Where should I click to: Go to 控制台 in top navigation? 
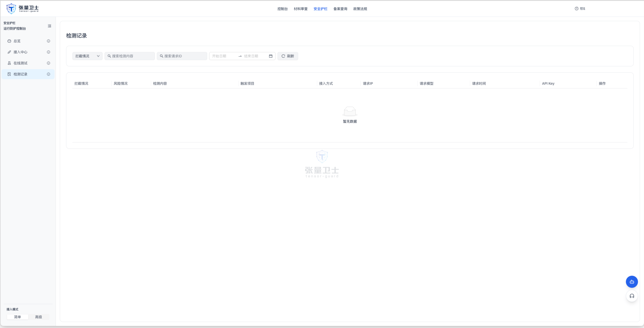pyautogui.click(x=283, y=9)
